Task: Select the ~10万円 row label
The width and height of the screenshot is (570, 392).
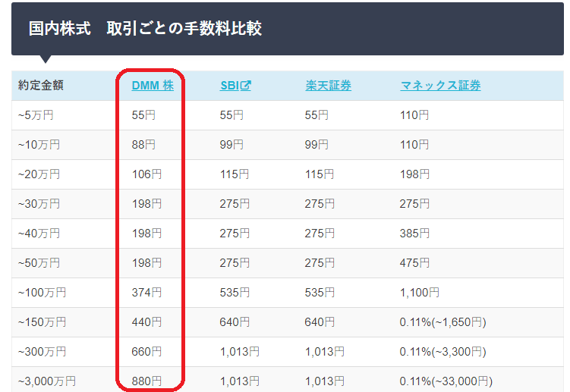Action: pyautogui.click(x=39, y=145)
